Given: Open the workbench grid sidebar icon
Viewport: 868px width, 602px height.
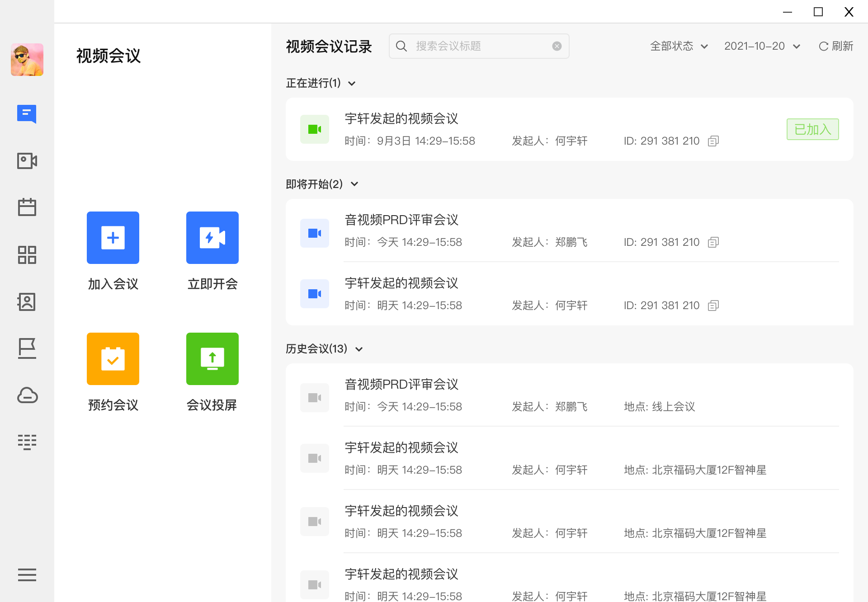Looking at the screenshot, I should [x=27, y=255].
